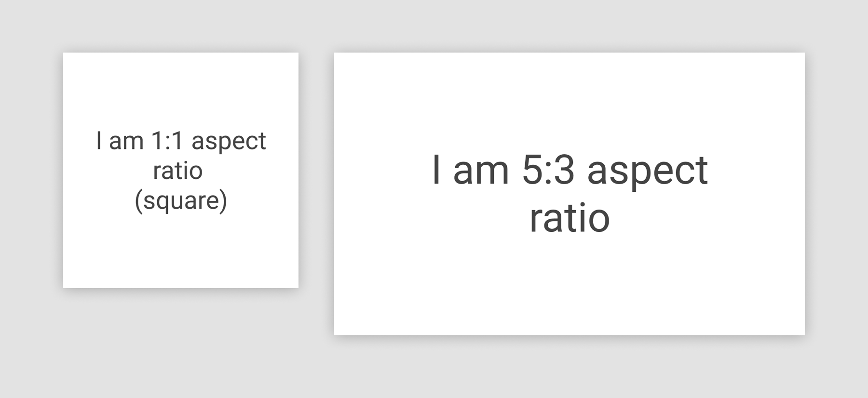
Task: Click the gray gap between the two cards
Action: [x=316, y=193]
